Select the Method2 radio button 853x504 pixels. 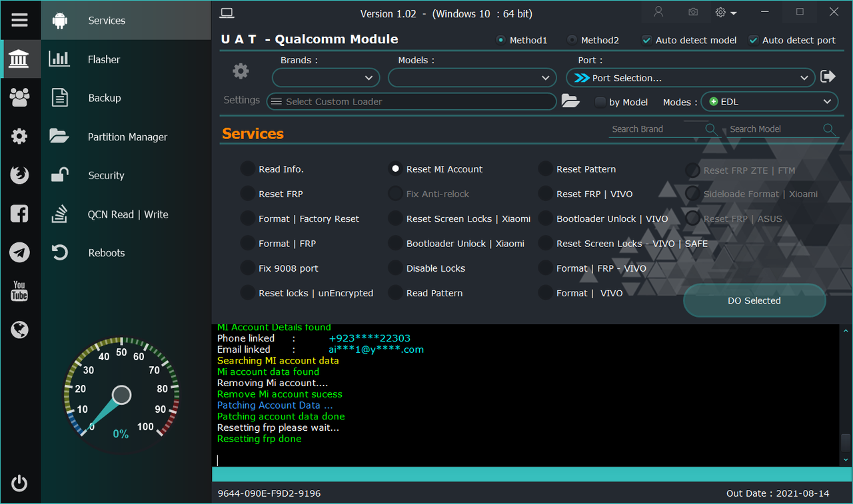(572, 40)
